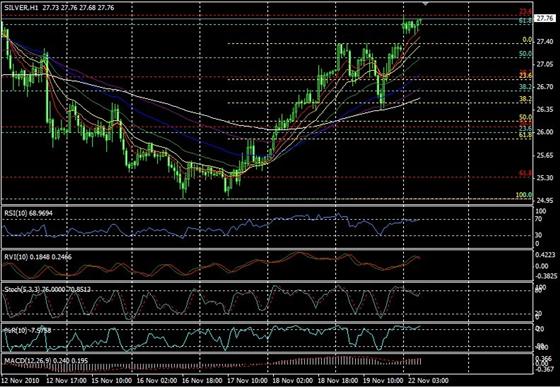Click the RVI scale value 0.00

[x=542, y=266]
